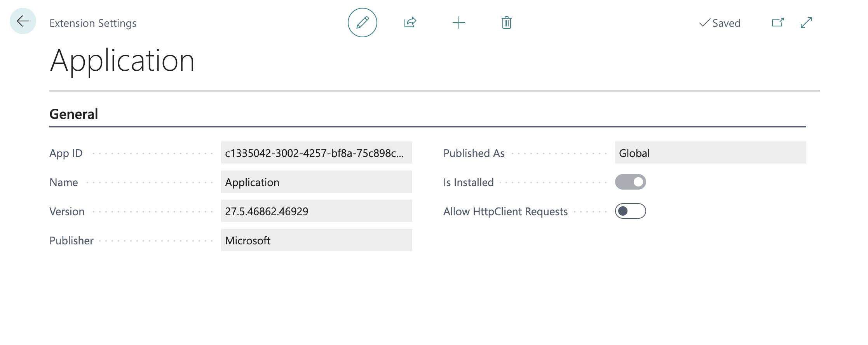Select the Name field containing Application
Viewport: 868px width, 345px height.
[316, 182]
